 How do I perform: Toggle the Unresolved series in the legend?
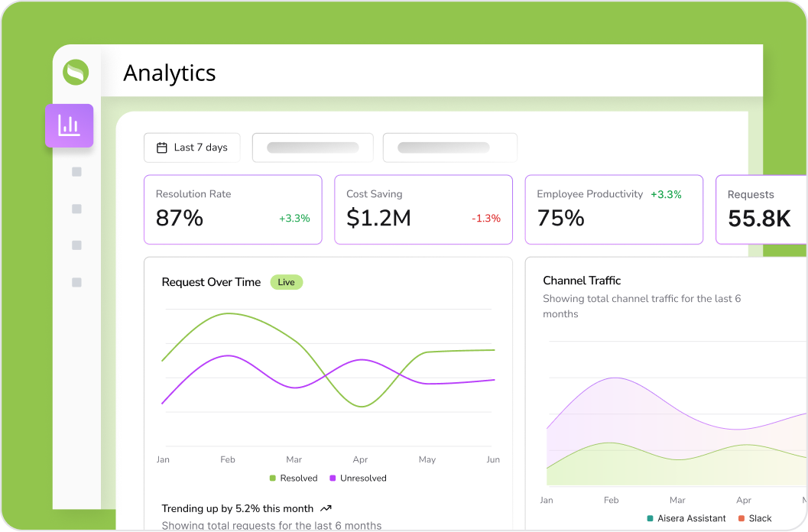coord(358,478)
